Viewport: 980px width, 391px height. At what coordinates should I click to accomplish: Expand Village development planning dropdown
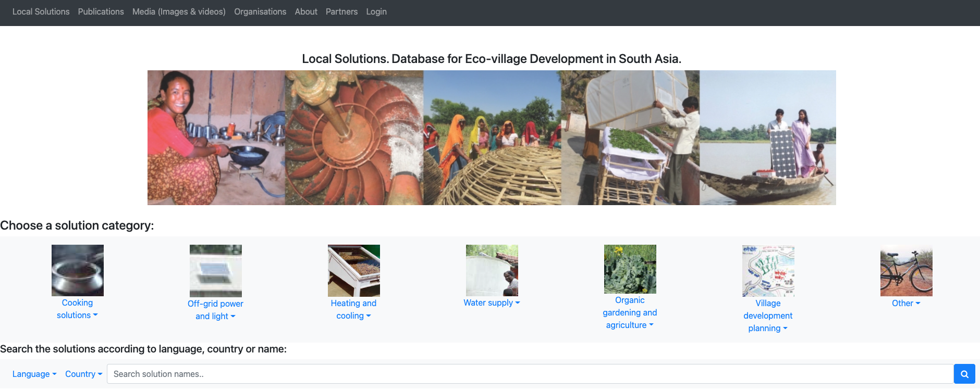coord(768,316)
